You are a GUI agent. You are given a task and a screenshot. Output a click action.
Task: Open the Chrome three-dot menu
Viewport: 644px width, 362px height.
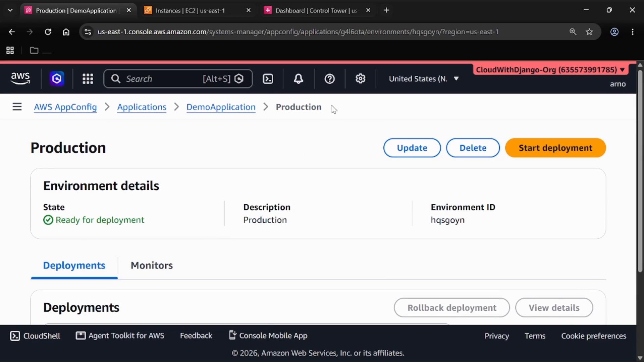633,32
